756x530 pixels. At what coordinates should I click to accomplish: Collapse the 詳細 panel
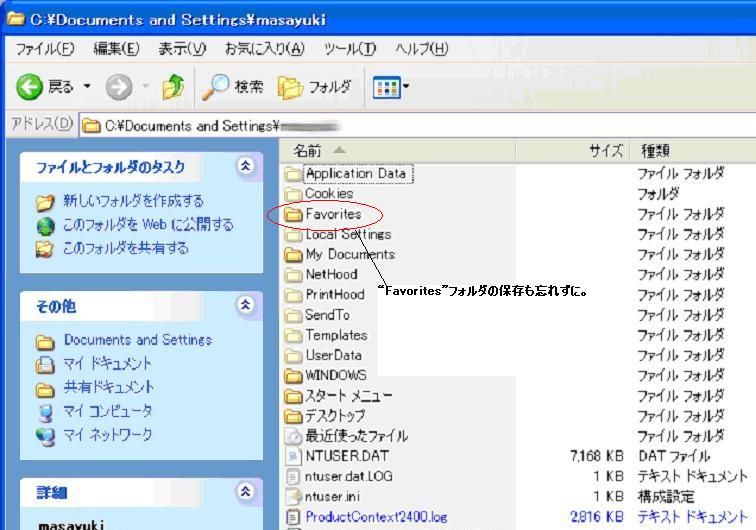tap(245, 491)
